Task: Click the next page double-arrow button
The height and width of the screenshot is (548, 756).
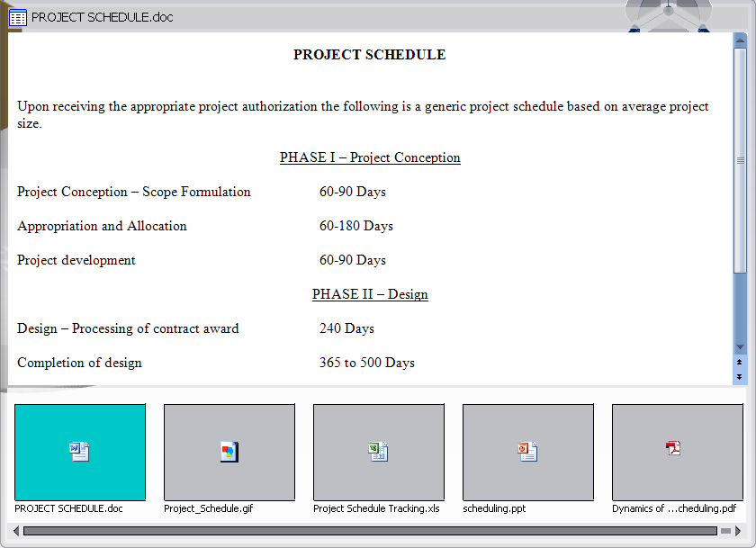Action: click(740, 377)
